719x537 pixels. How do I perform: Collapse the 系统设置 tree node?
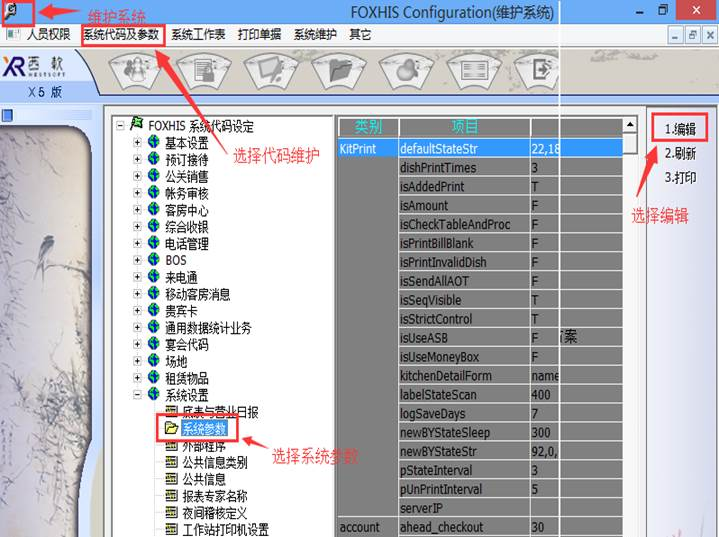tap(137, 395)
